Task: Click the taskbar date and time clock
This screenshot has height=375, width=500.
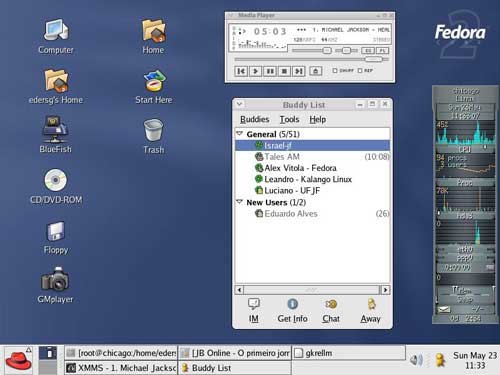Action: click(475, 360)
